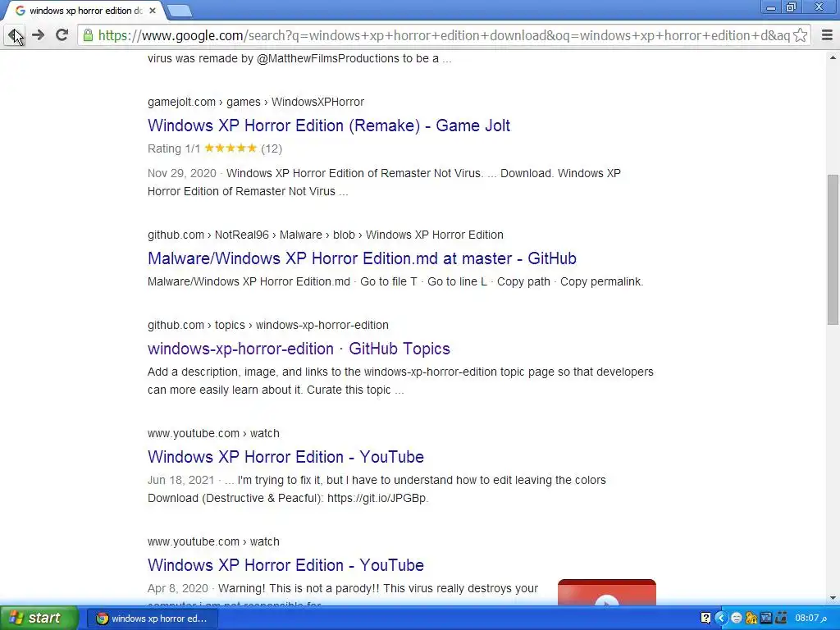Click the scrollbar up arrow
Screen dimensions: 840x630
point(833,58)
